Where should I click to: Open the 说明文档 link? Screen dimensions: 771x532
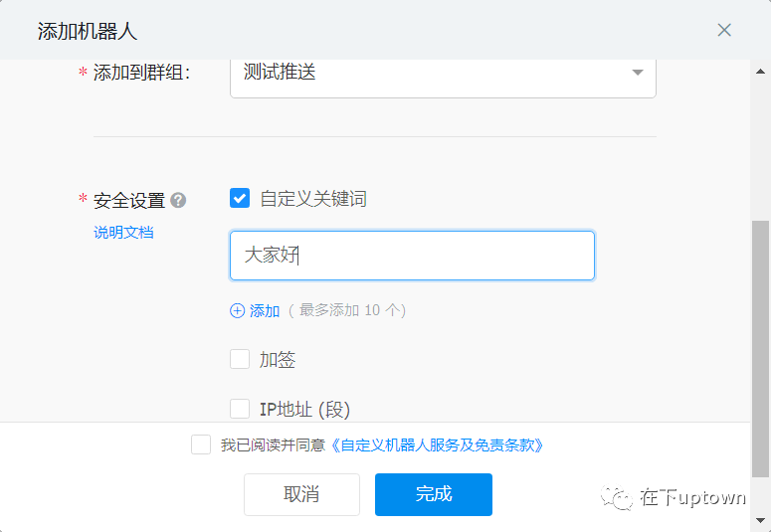[x=123, y=233]
